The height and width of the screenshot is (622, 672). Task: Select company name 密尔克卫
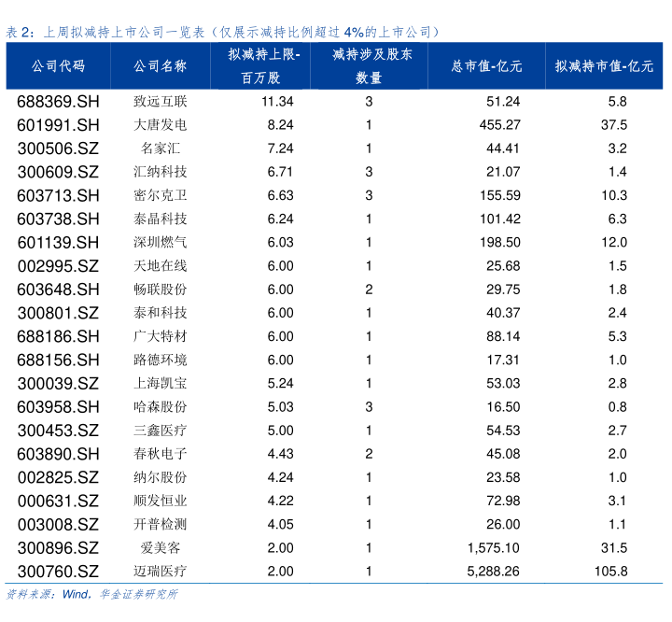[161, 195]
